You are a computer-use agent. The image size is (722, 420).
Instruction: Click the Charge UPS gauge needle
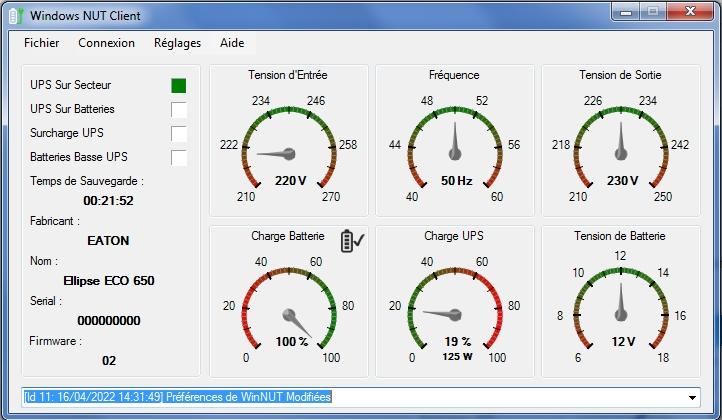[x=442, y=315]
